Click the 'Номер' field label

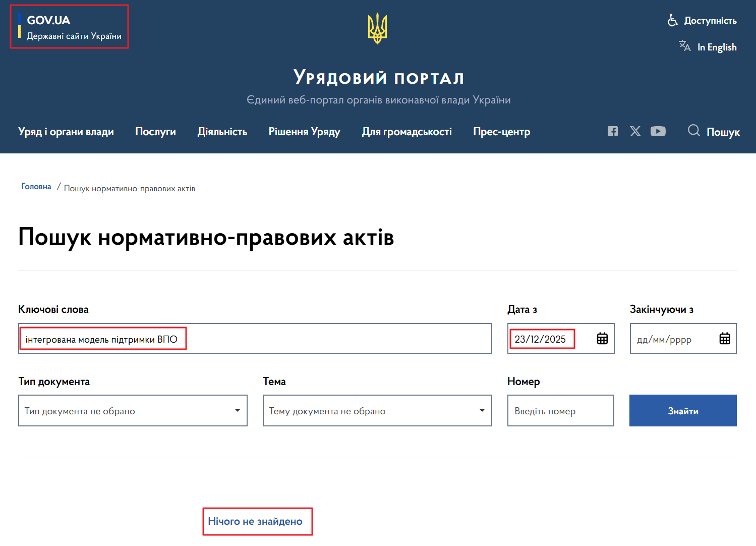(524, 381)
